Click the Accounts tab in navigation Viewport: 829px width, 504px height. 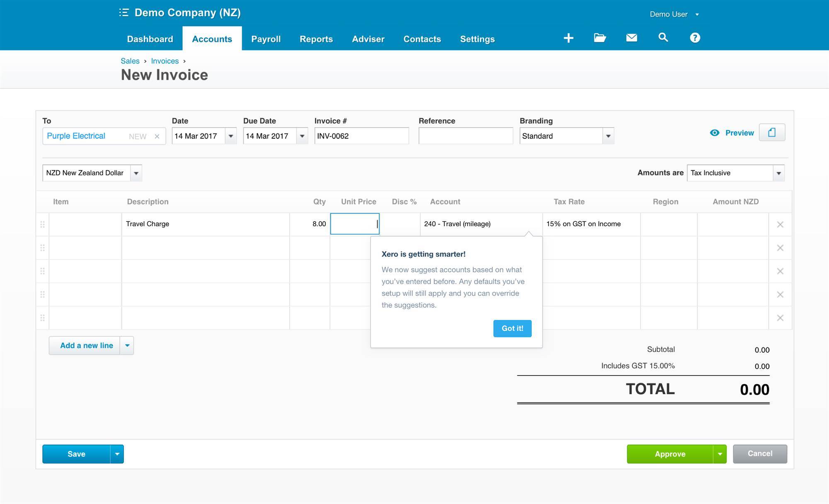pos(212,38)
